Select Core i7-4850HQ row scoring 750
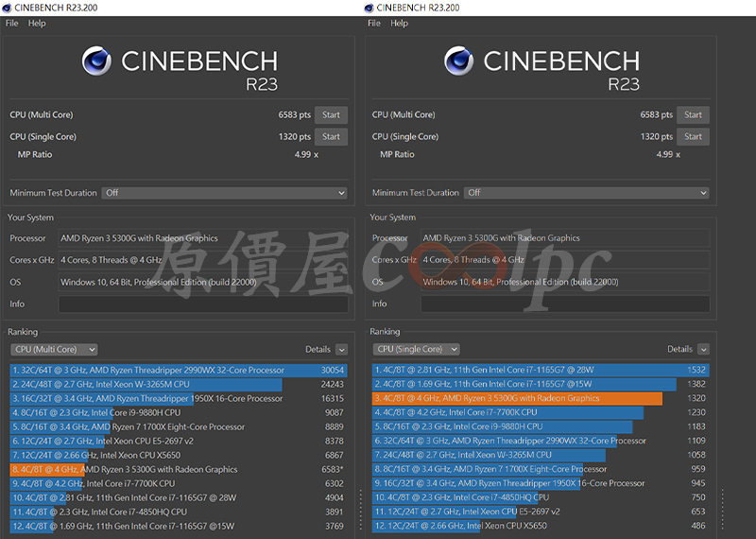Image resolution: width=756 pixels, height=539 pixels. point(541,497)
